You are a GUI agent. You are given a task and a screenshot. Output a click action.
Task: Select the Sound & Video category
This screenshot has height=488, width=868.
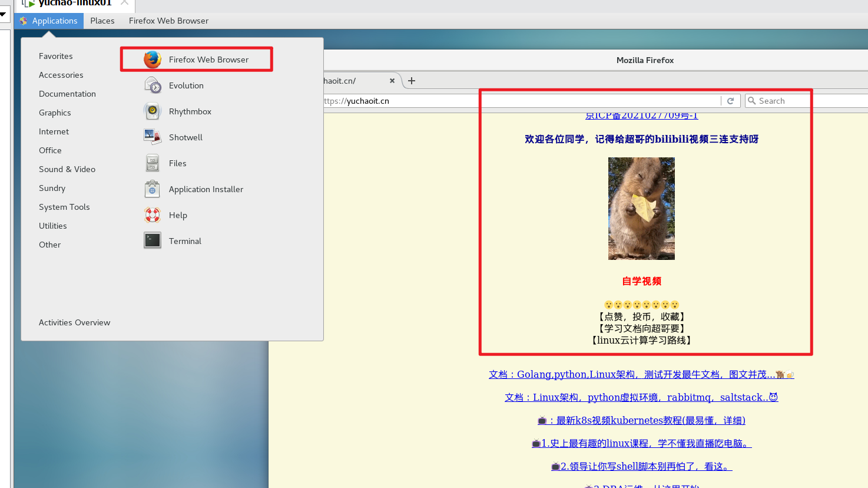tap(67, 169)
